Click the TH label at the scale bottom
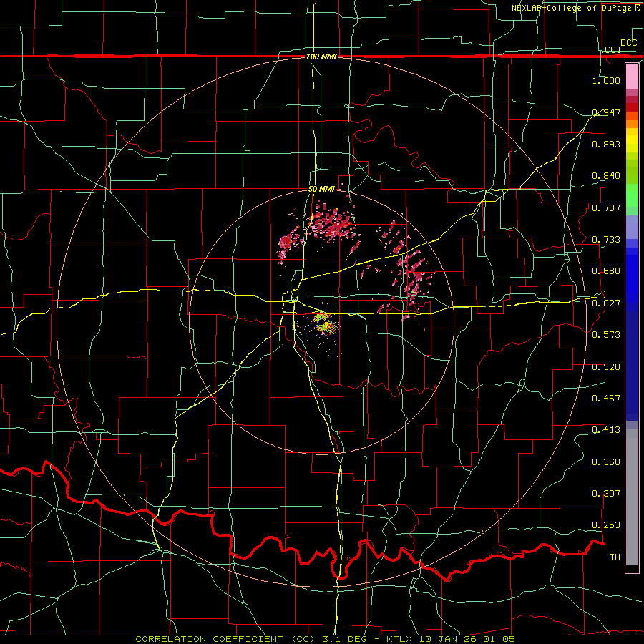 (615, 557)
